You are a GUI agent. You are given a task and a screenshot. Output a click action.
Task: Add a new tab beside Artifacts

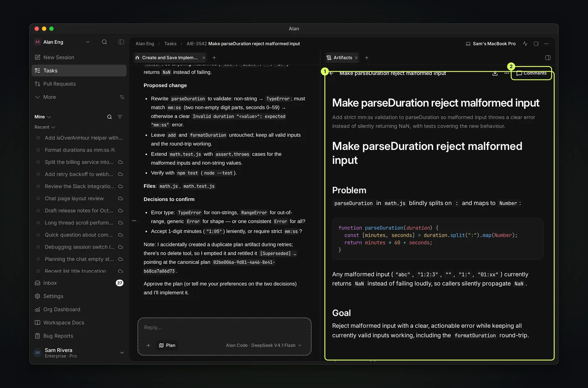click(367, 58)
